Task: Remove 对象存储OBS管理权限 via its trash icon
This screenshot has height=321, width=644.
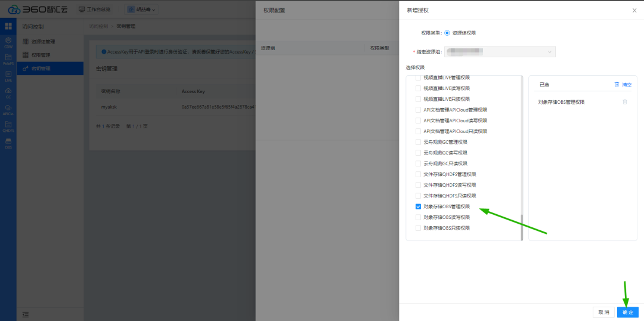Action: 625,102
